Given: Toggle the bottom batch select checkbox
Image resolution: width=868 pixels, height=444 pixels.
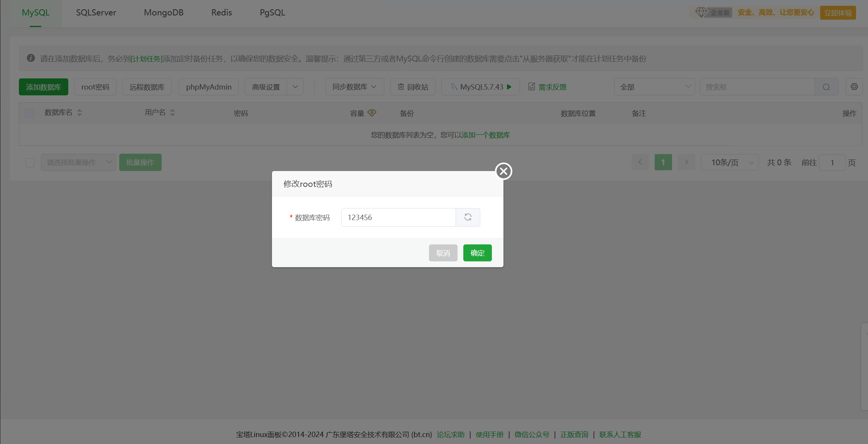Looking at the screenshot, I should (x=30, y=163).
